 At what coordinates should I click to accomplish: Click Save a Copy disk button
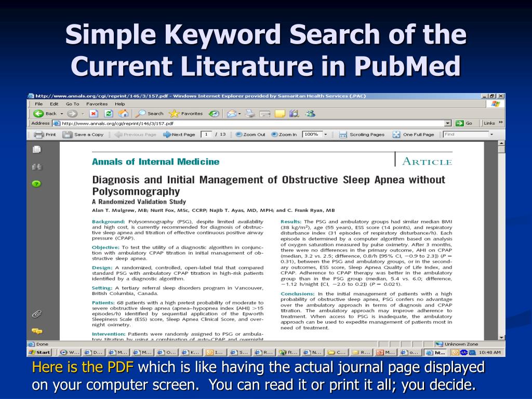click(x=83, y=135)
